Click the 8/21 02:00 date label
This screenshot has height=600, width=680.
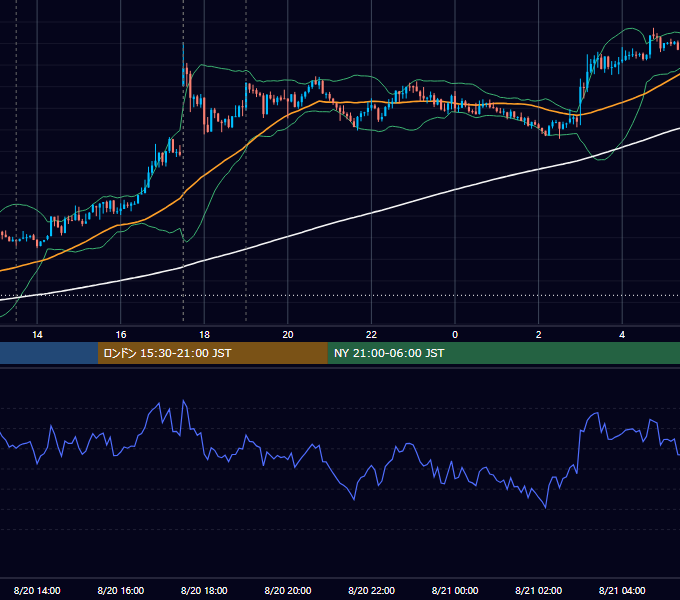(539, 590)
